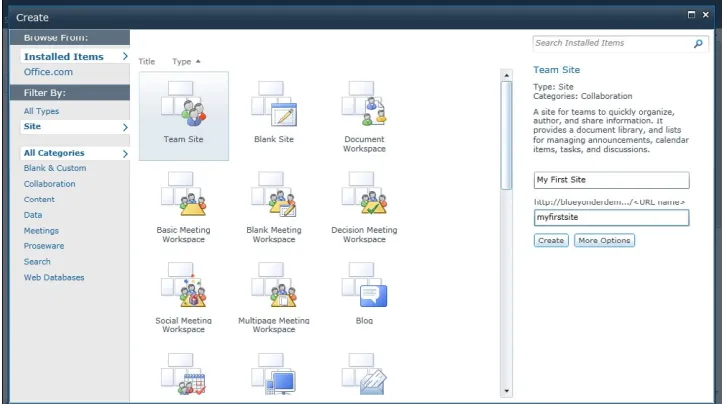This screenshot has height=404, width=722.
Task: Show All Categories
Action: pos(75,153)
